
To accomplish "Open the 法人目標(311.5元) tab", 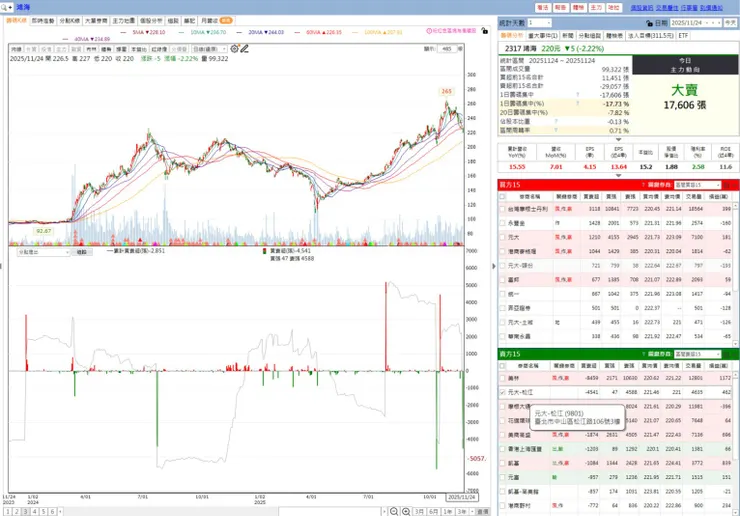I will [x=651, y=35].
